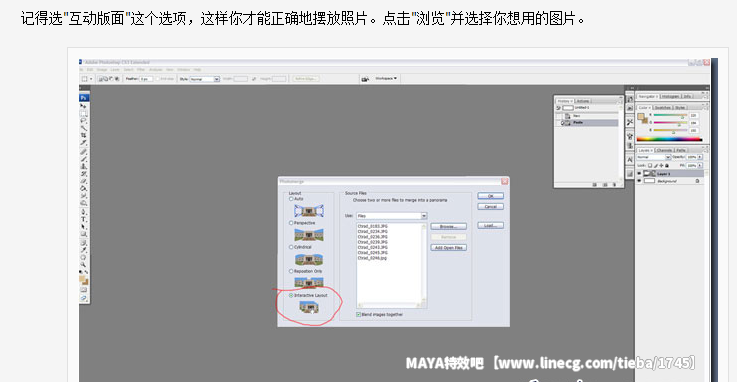
Task: Select the Pen tool
Action: 84,212
